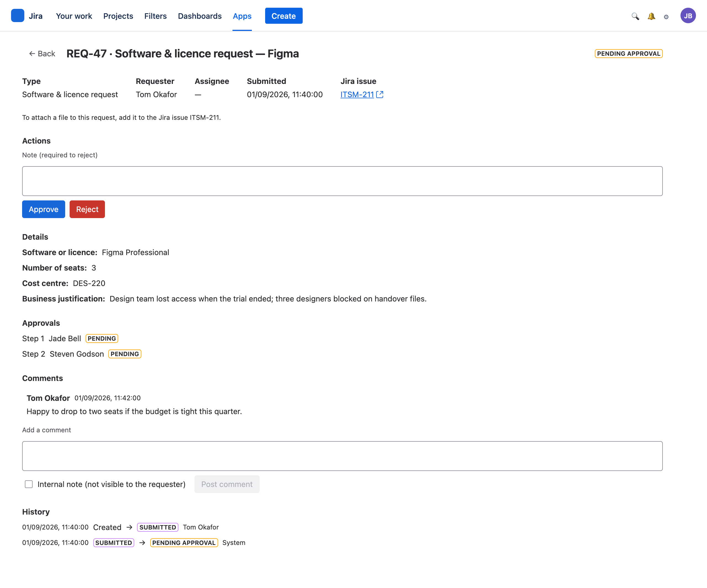Open the Filters menu
This screenshot has width=707, height=588.
tap(155, 16)
